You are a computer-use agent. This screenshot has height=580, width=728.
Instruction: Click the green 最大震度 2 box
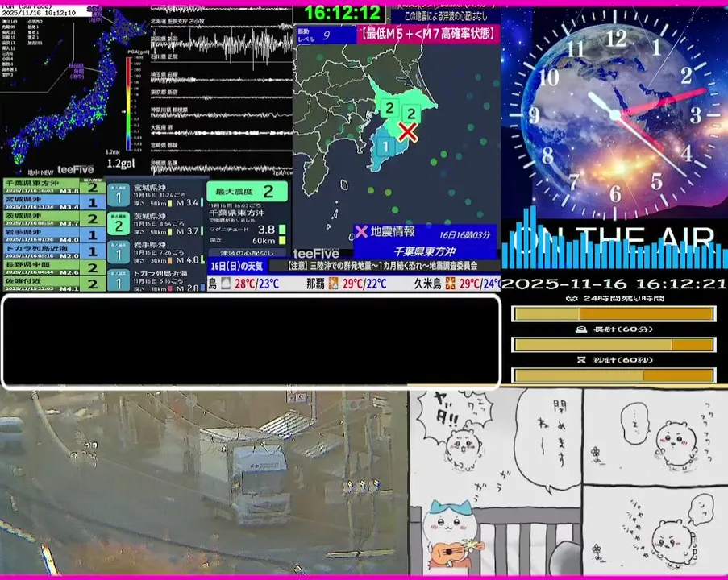(247, 191)
